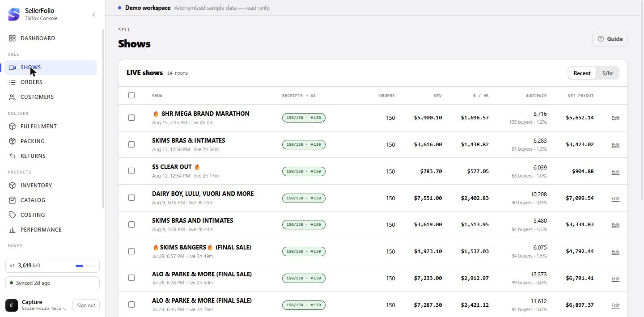Tick the Jul 26 ALO & PARKE checkbox
The height and width of the screenshot is (317, 644).
tap(131, 278)
